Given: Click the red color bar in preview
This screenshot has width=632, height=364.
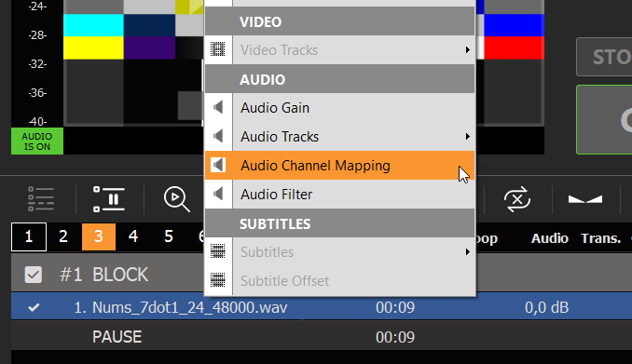Looking at the screenshot, I should point(514,47).
